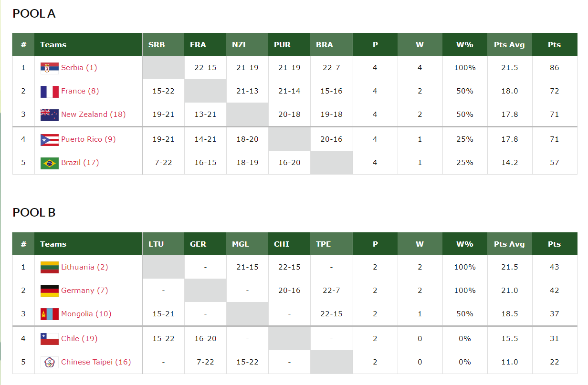This screenshot has width=588, height=385.
Task: Click the Brazil flag icon
Action: [x=50, y=163]
